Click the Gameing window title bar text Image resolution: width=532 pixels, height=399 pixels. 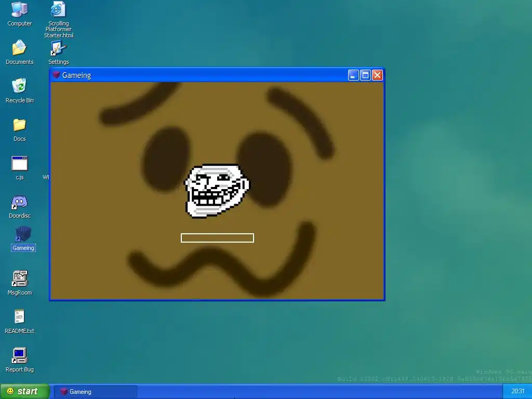(x=76, y=75)
